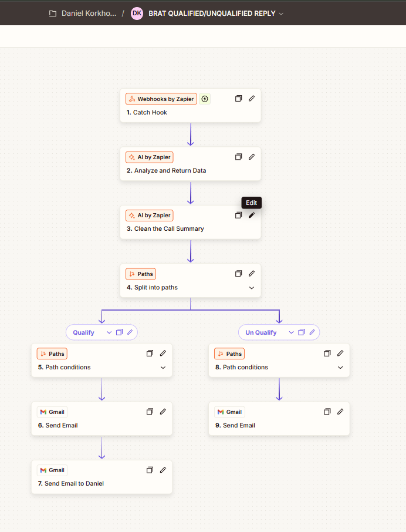Screen dimensions: 406x532
Task: Edit step 5 Path conditions
Action: click(x=163, y=353)
